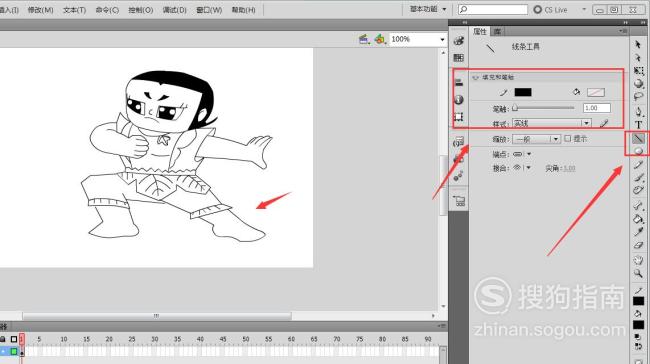
Task: Open the Swatches grid panel icon
Action: coord(458,58)
